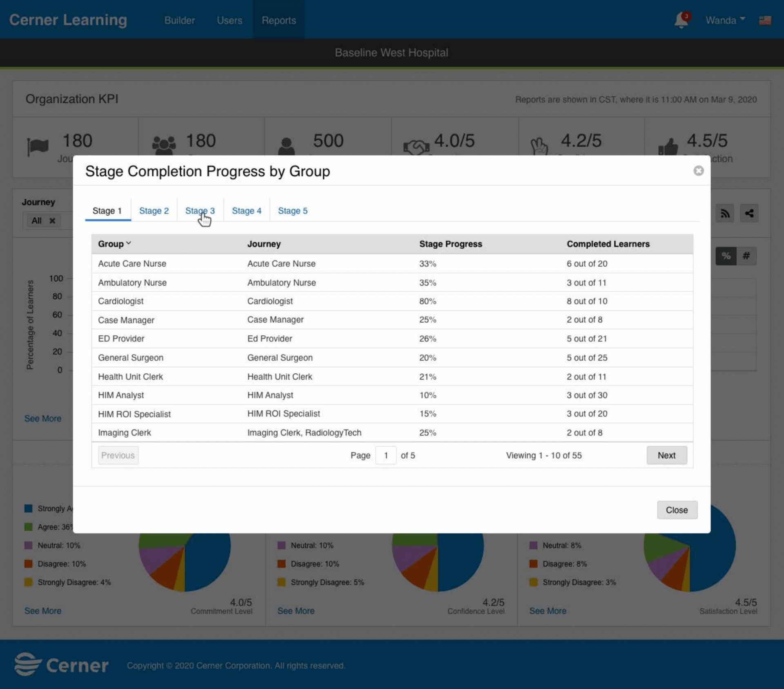The image size is (784, 689).
Task: Click the orange Disagree 8% legend swatch
Action: 533,564
